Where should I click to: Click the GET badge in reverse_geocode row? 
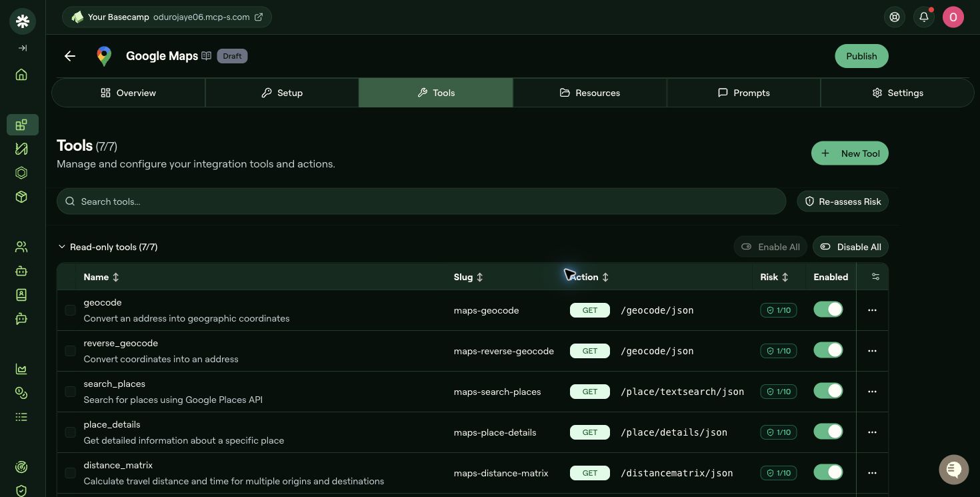click(x=590, y=351)
